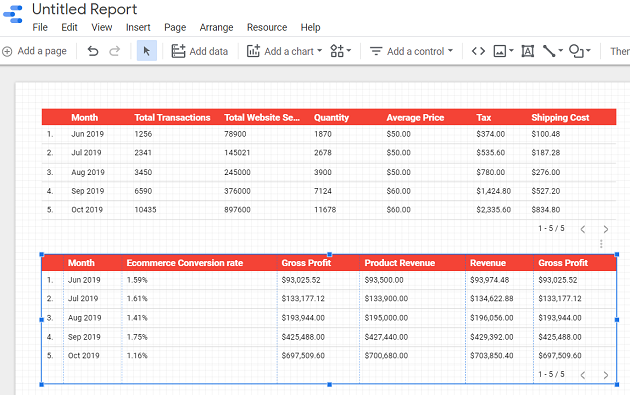Open the community visualizations and components icon
This screenshot has width=630, height=395.
(x=340, y=51)
